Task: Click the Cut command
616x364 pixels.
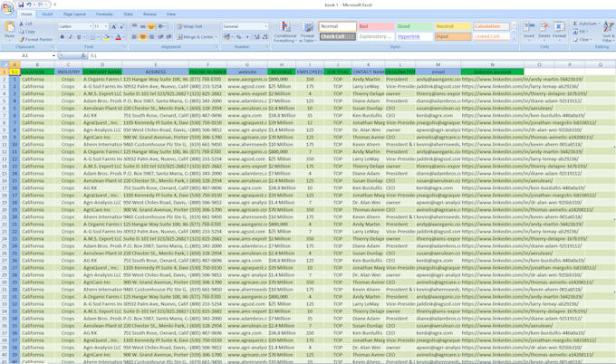Action: point(26,24)
